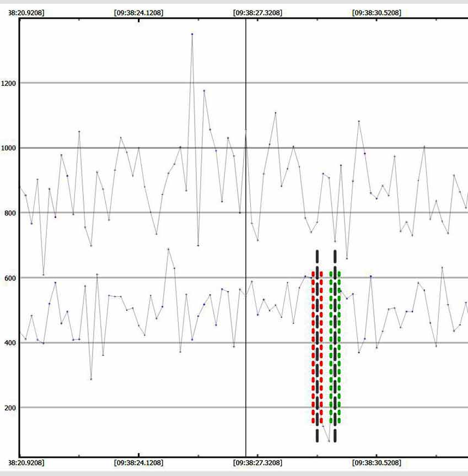The width and height of the screenshot is (468, 476).
Task: Click the 400 y-axis label
Action: coord(10,343)
